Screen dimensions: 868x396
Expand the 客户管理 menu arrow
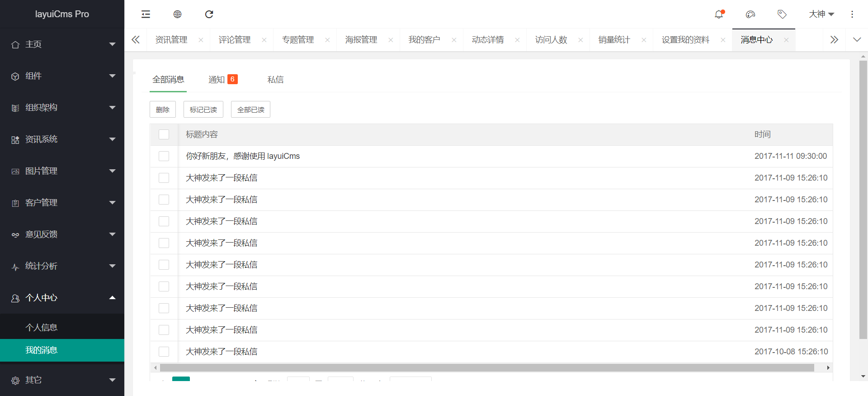pos(113,203)
